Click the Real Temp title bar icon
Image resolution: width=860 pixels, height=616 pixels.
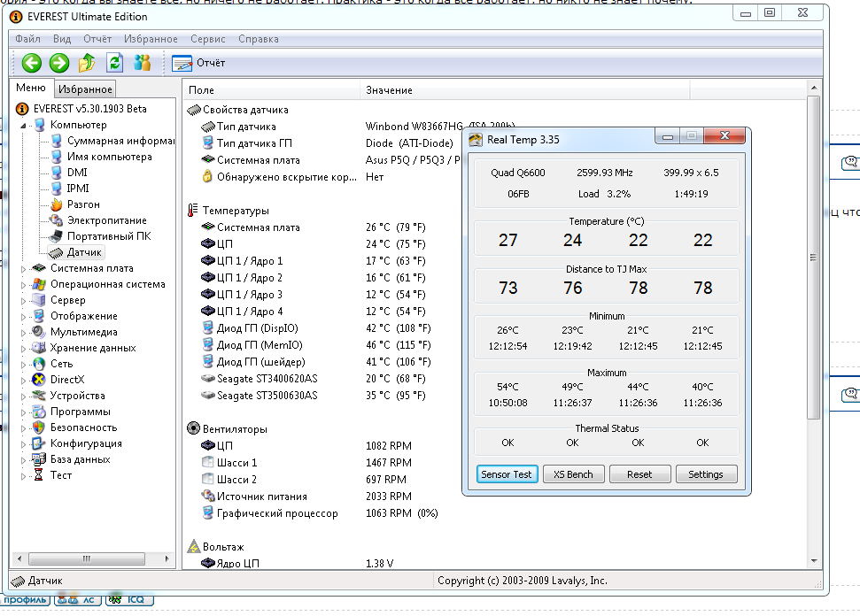[475, 140]
